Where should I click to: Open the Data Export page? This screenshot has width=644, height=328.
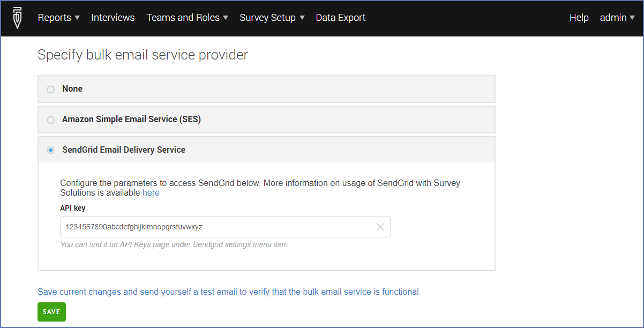[341, 18]
